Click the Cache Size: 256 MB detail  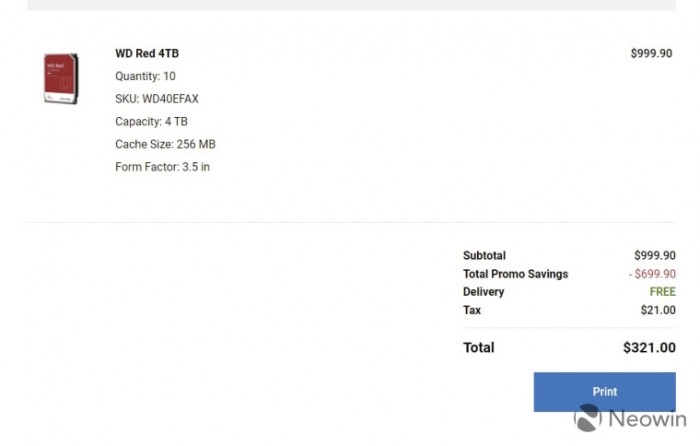point(165,145)
